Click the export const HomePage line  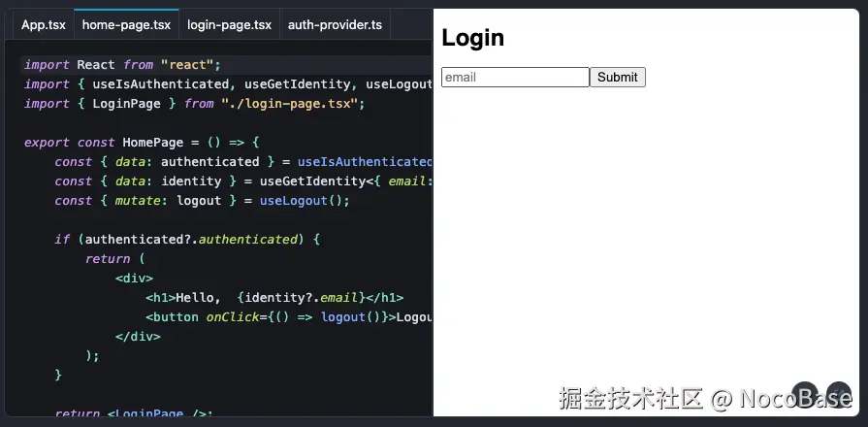[x=142, y=143]
